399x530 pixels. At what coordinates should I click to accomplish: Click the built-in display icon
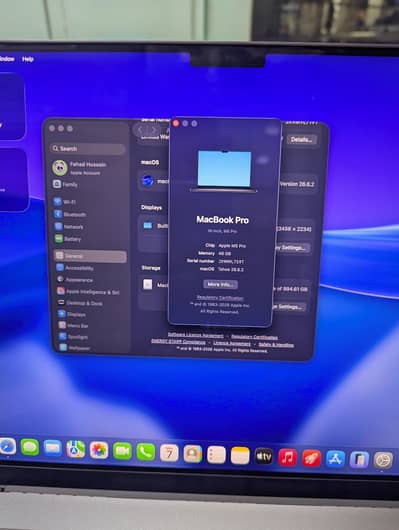pos(148,225)
